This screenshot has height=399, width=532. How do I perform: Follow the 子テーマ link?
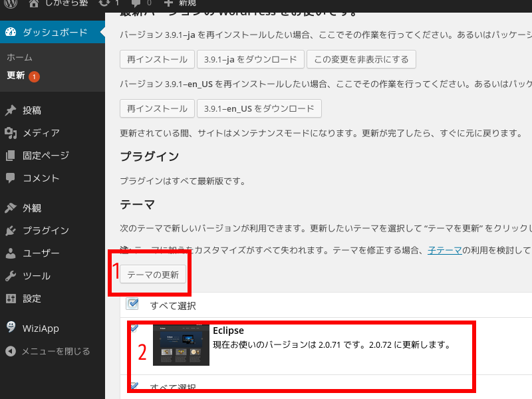point(445,251)
